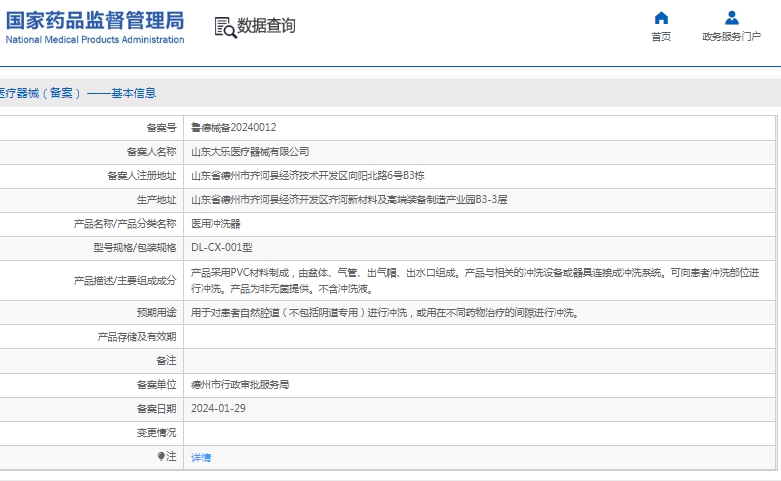The width and height of the screenshot is (781, 481).
Task: Click the 备案日期 row label
Action: point(156,409)
